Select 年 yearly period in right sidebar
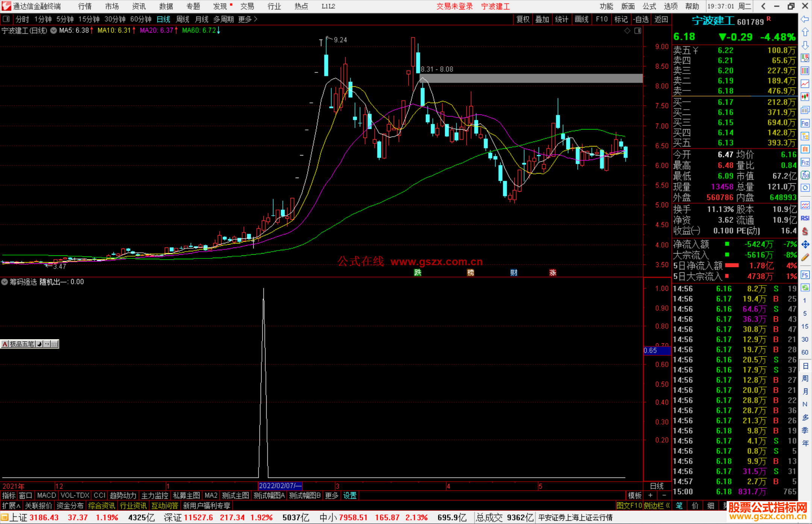812x524 pixels. point(805,443)
